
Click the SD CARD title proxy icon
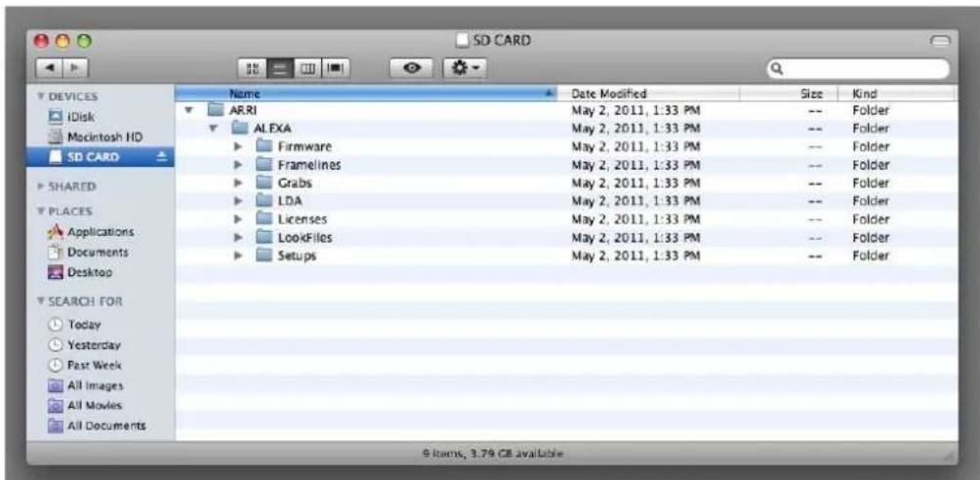tap(463, 41)
